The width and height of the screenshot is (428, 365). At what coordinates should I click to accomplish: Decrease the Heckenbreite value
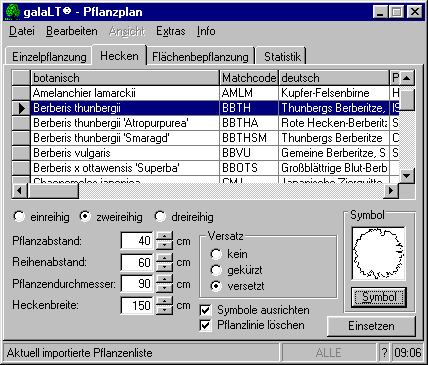point(164,310)
